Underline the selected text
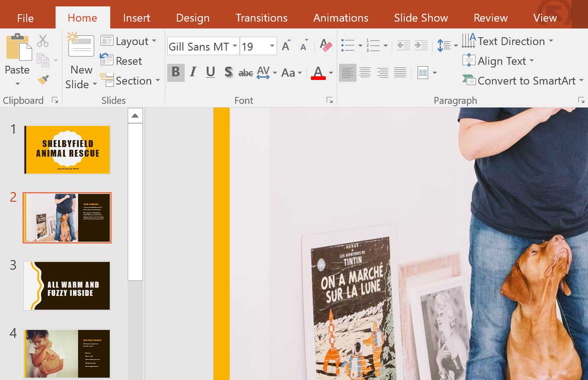Image resolution: width=588 pixels, height=380 pixels. pyautogui.click(x=210, y=72)
